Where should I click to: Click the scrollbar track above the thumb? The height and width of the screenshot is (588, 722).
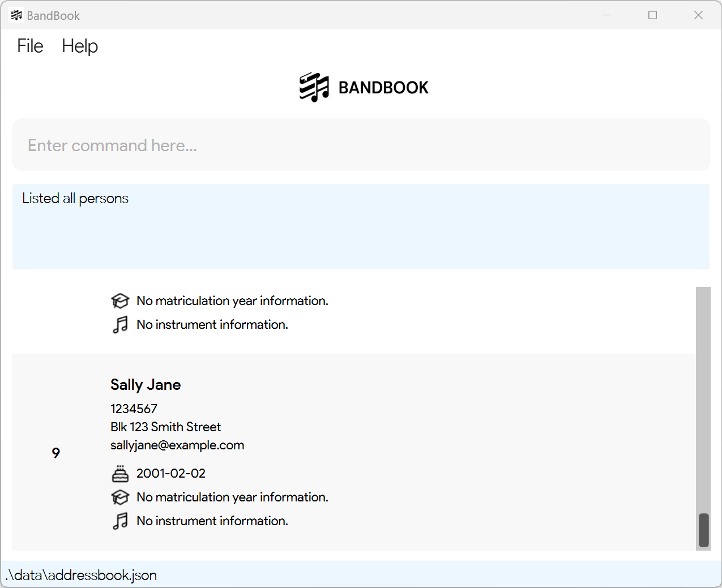click(703, 399)
